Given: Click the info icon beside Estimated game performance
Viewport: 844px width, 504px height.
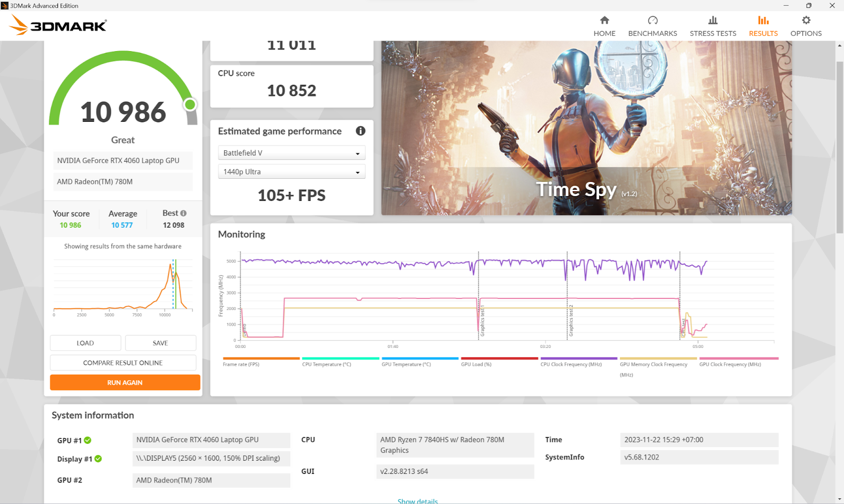Looking at the screenshot, I should point(360,131).
